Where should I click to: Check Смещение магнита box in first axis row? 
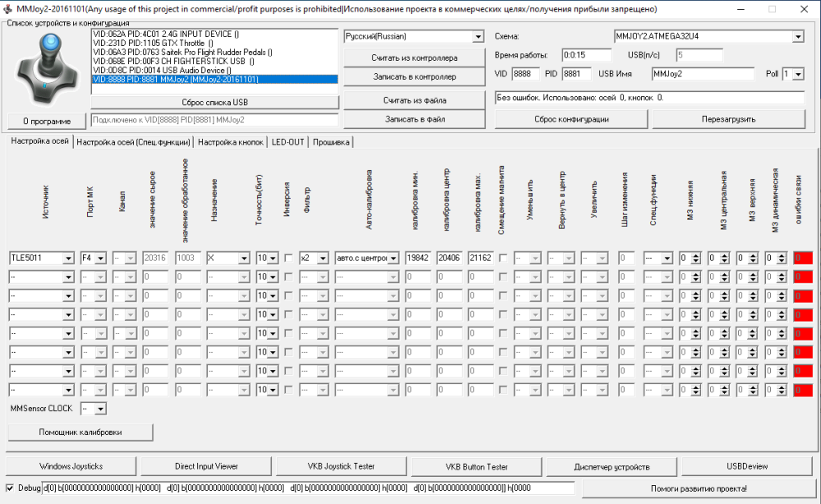503,258
